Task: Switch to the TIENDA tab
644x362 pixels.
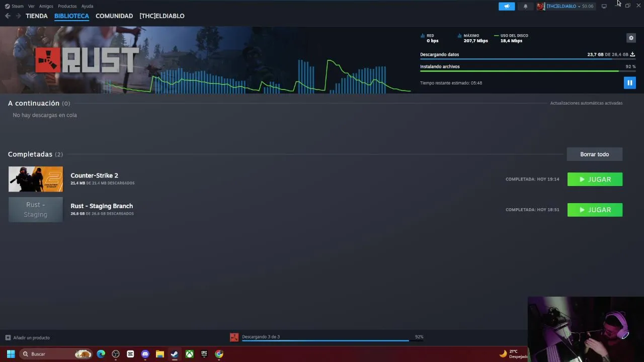Action: (37, 16)
